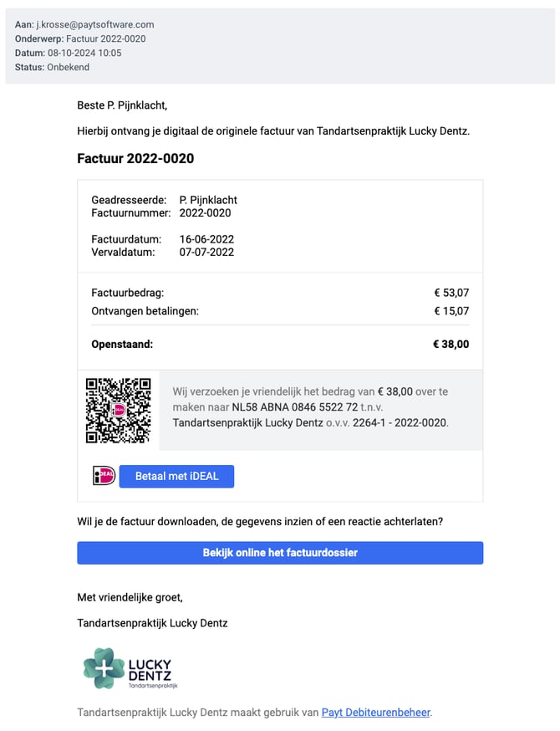Screen dimensions: 560x731
Task: Click the Geadresseerde name P. Pijnklacht
Action: coord(208,200)
